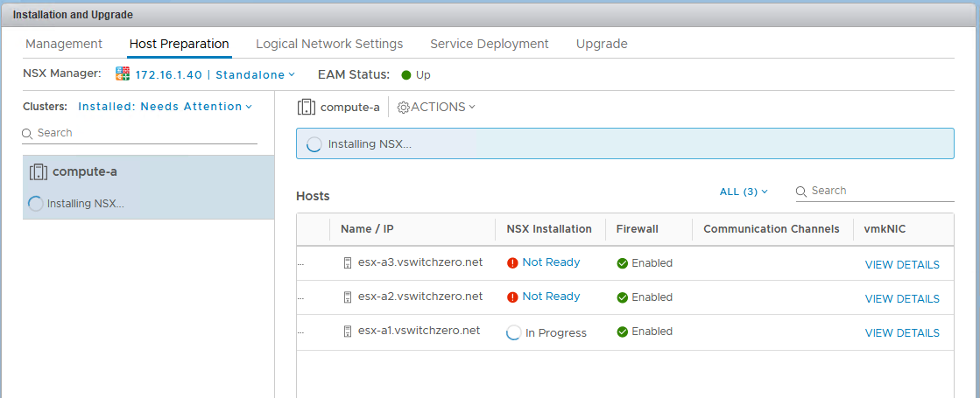
Task: Open the Upgrade tab
Action: [602, 44]
